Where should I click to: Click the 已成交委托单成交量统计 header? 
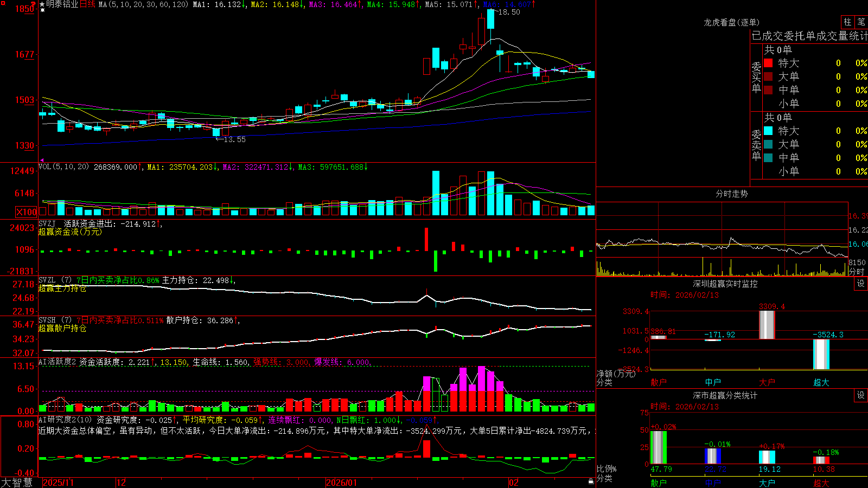[x=809, y=36]
